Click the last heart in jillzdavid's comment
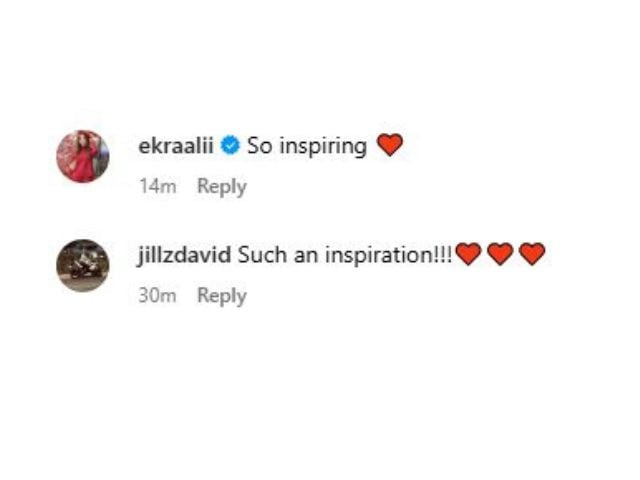Screen dimensions: 640x480 click(x=532, y=254)
